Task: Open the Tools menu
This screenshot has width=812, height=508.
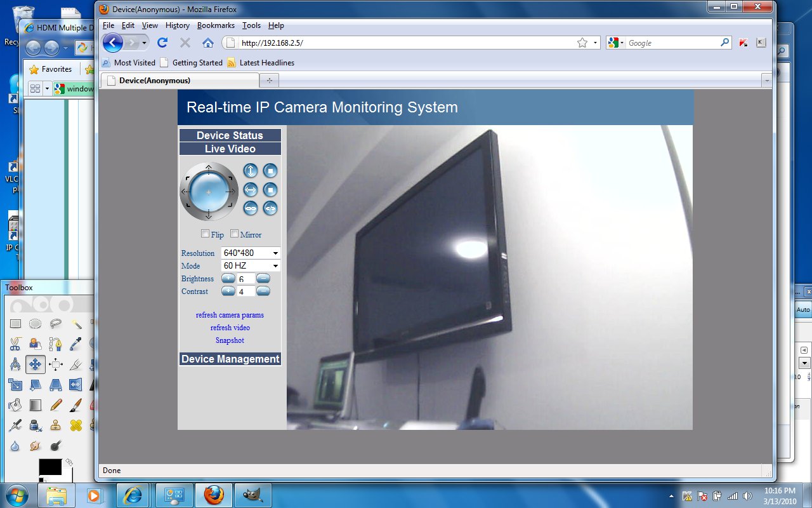Action: (x=251, y=25)
